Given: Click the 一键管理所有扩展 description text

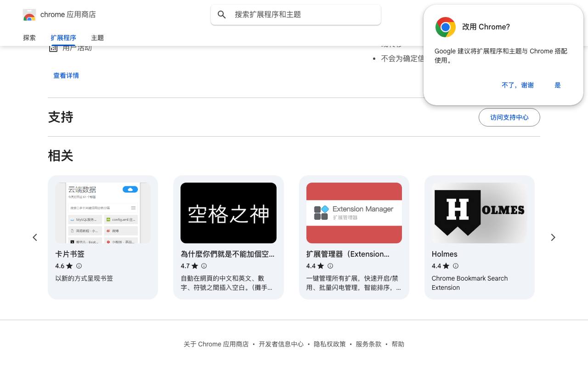Looking at the screenshot, I should coord(354,283).
